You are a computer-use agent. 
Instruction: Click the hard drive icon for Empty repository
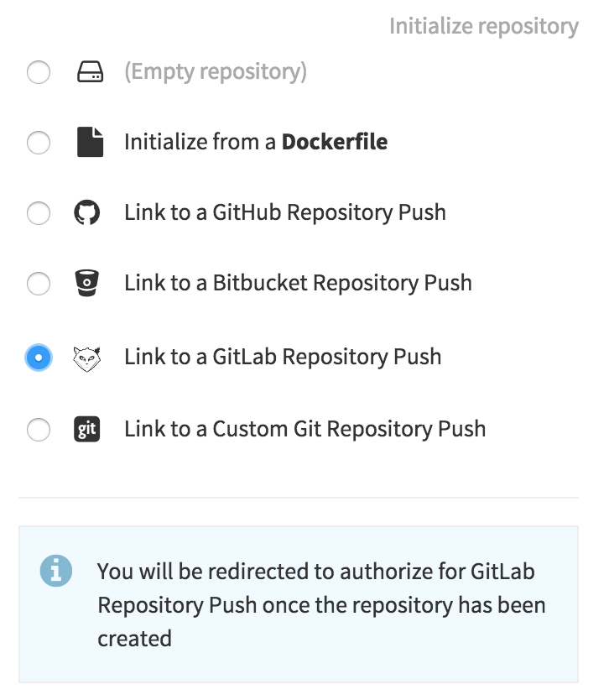[x=89, y=73]
